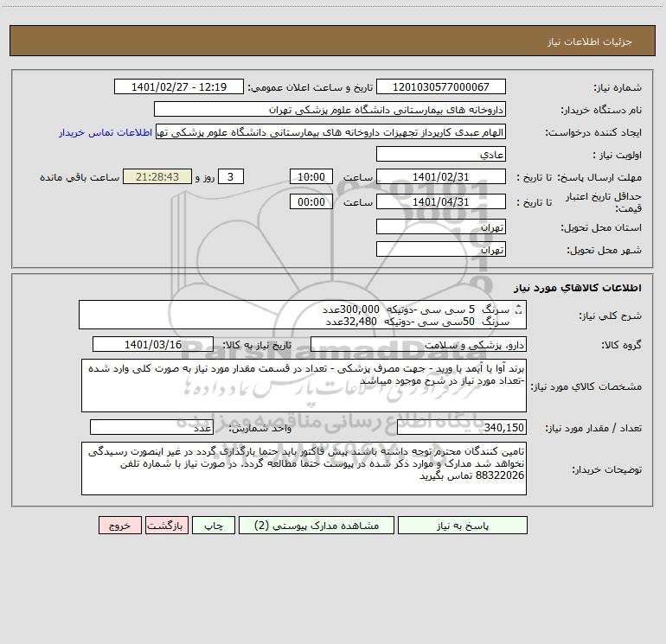Click the price validity date 1401/04/31
The width and height of the screenshot is (666, 644).
(x=441, y=201)
